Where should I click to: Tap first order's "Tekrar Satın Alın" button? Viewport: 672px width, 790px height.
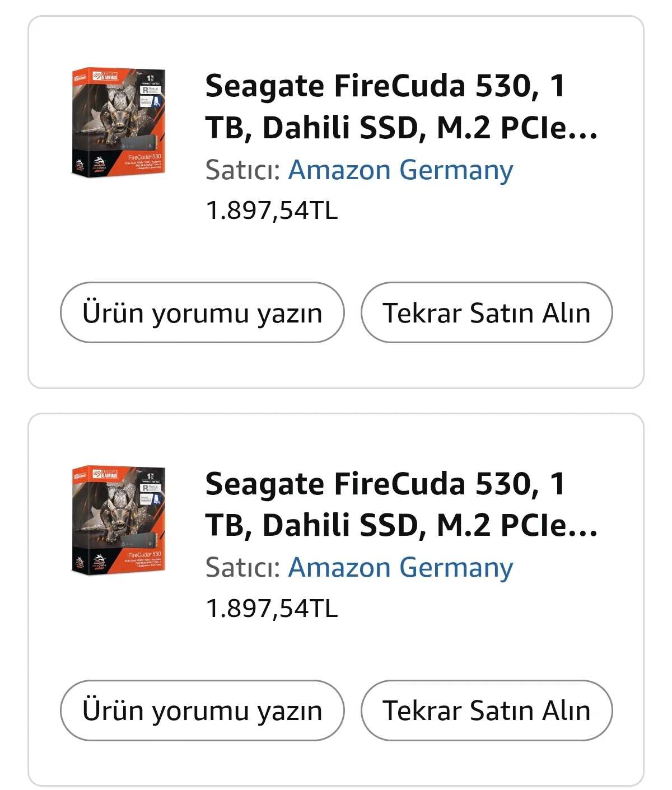[x=486, y=312]
